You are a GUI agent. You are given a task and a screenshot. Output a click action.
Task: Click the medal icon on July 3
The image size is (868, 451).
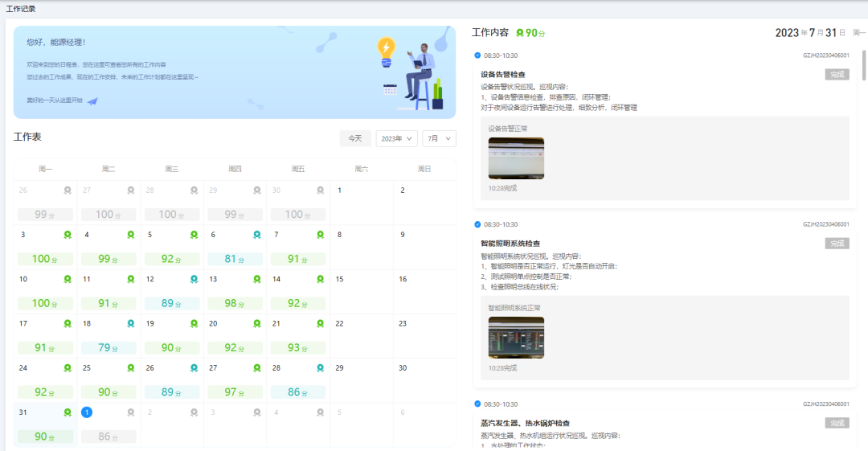click(x=68, y=235)
